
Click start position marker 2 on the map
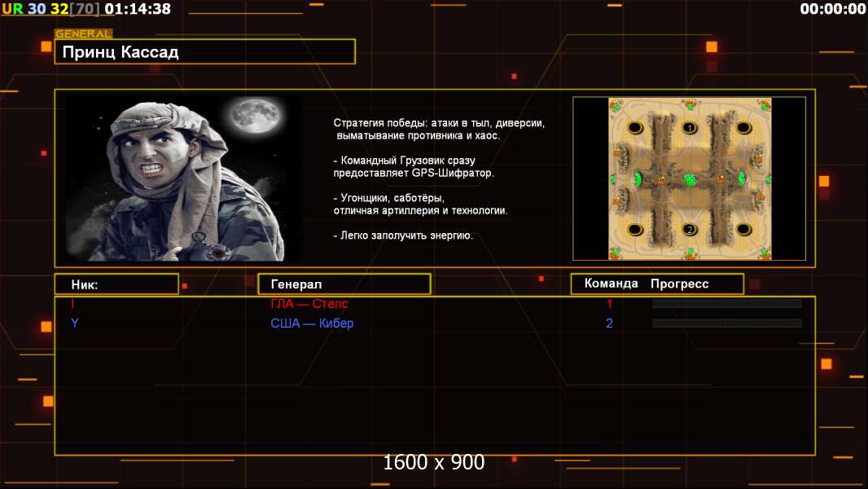[x=689, y=229]
